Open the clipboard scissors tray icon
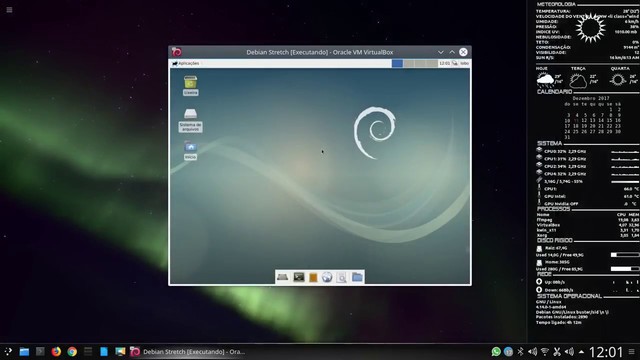The image size is (640, 360). coord(557,351)
